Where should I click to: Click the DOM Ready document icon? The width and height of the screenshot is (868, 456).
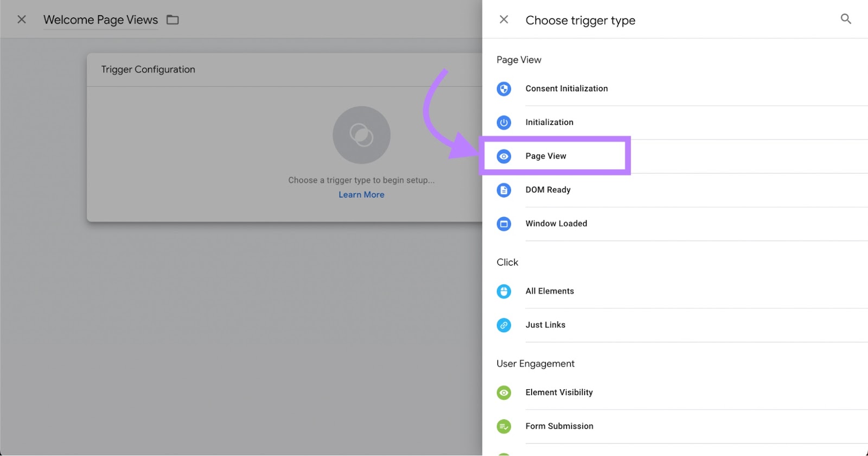503,190
